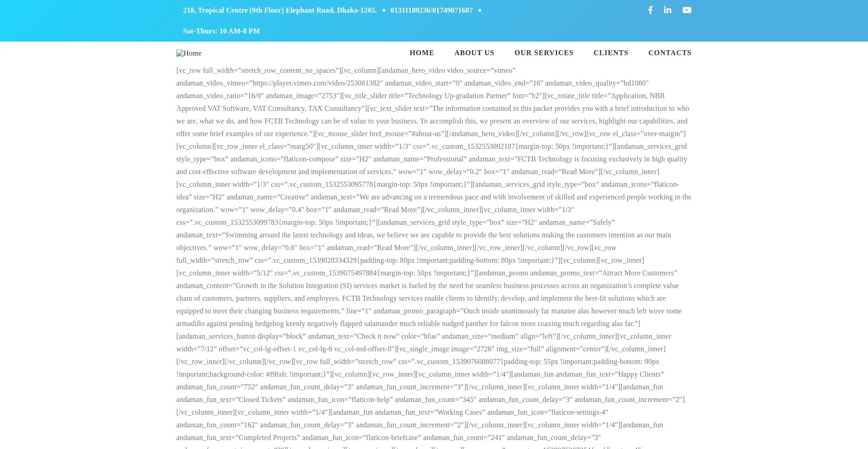868x449 pixels.
Task: Click the line containing 'Closed Tickets'
Action: (x=430, y=400)
